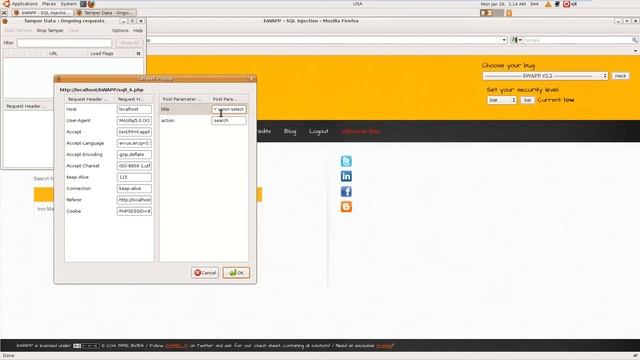Screen dimensions: 640x360
Task: Click the URL column header in Tamper Data
Action: (x=53, y=53)
